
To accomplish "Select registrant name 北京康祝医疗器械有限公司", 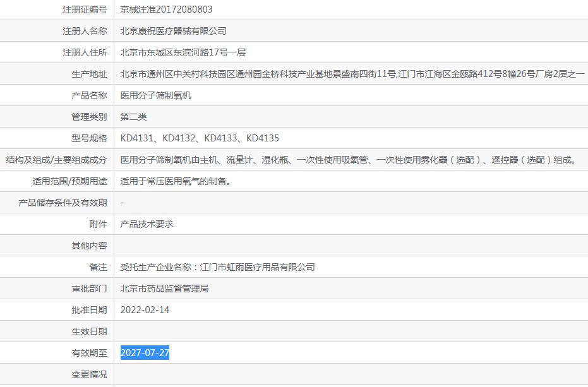I will 173,31.
